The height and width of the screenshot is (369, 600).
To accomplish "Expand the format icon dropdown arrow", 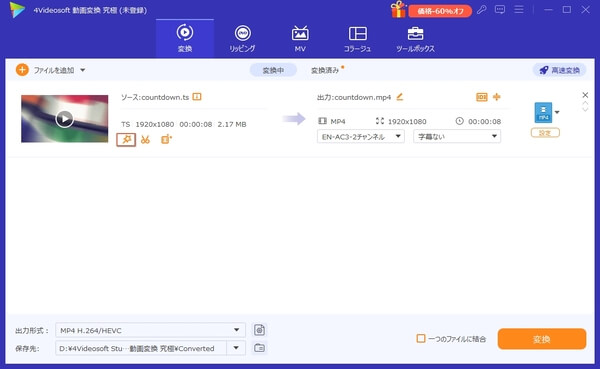I will [x=557, y=112].
